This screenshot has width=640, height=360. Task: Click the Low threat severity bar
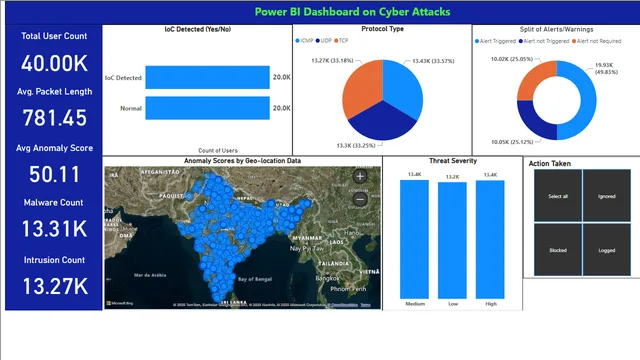point(452,240)
